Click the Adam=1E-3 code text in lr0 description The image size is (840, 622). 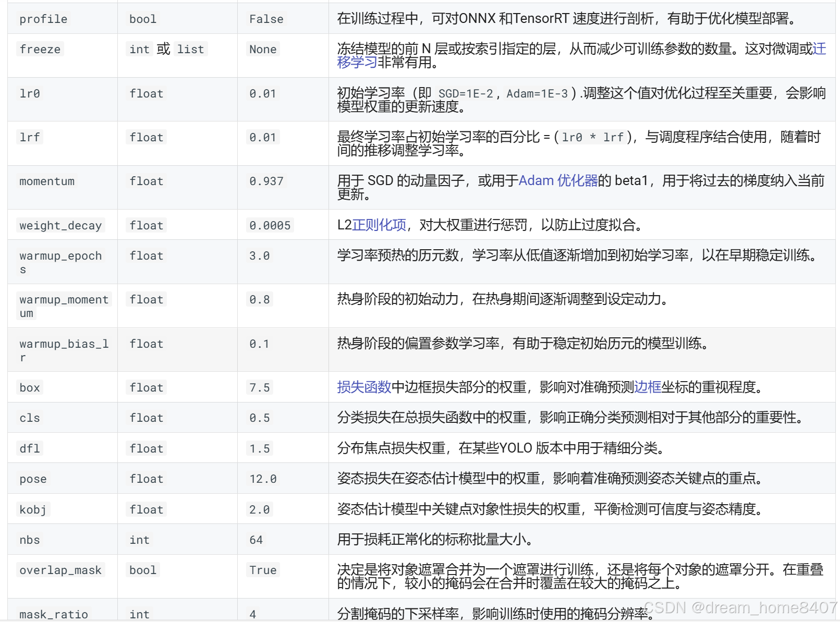(537, 94)
